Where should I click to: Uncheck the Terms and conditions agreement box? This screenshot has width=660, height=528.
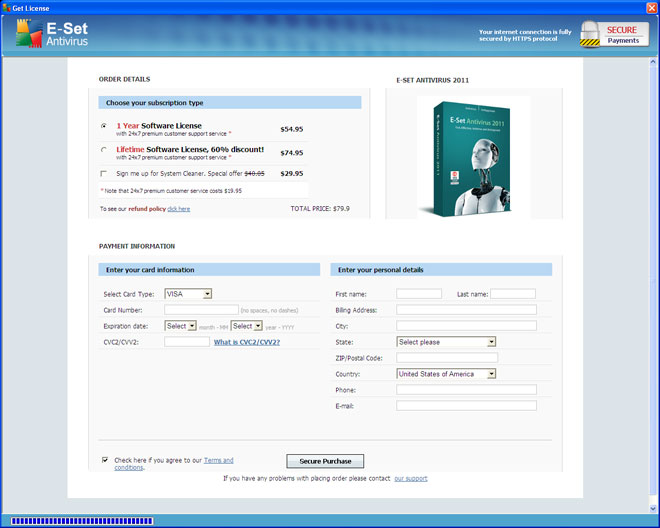tap(105, 460)
